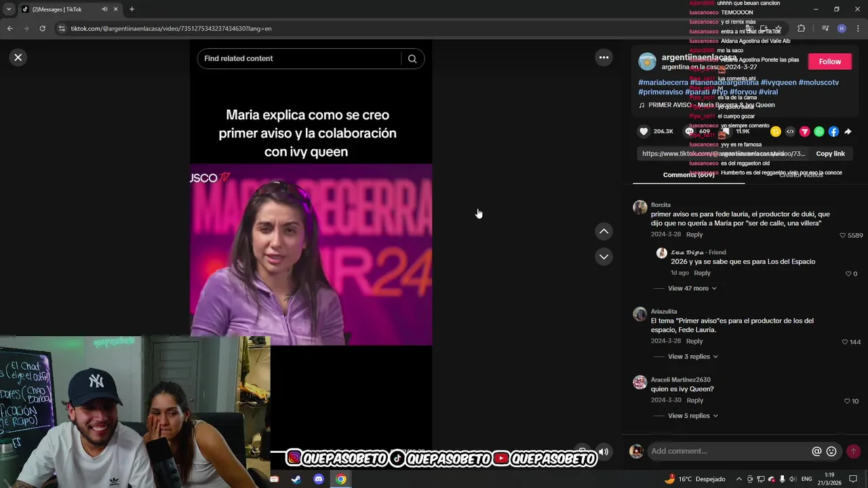Reply to florcita's comment

click(694, 235)
